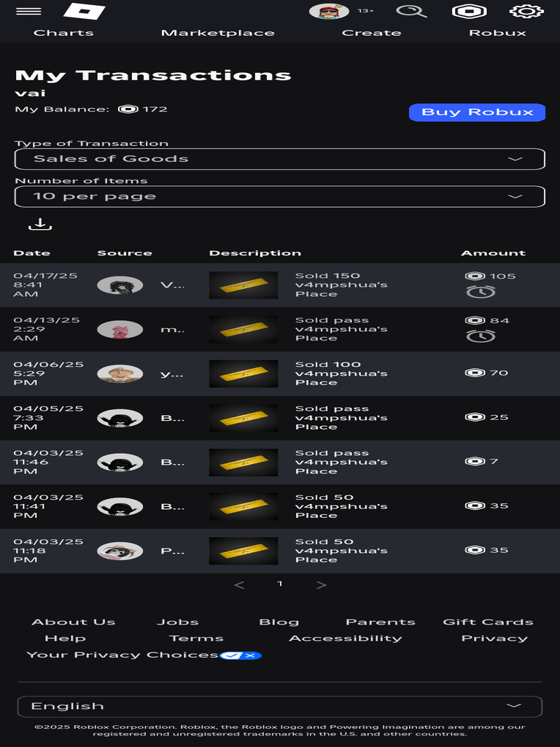The width and height of the screenshot is (560, 747).
Task: Expand the Sales of Goods transaction type dropdown
Action: [x=280, y=159]
